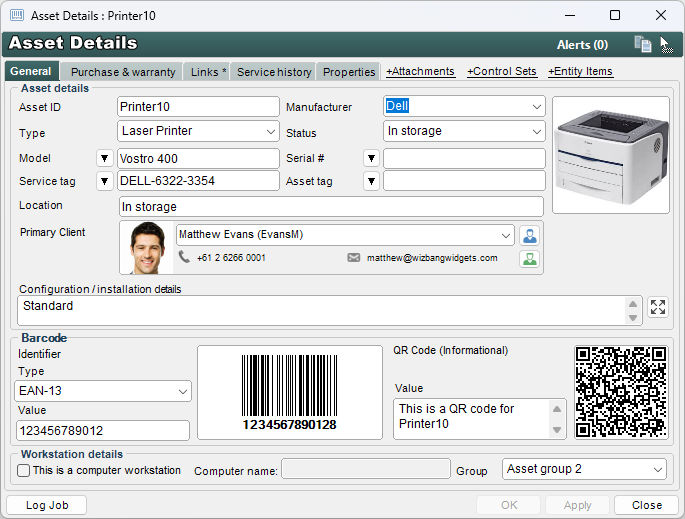Click the OK button

(x=509, y=505)
